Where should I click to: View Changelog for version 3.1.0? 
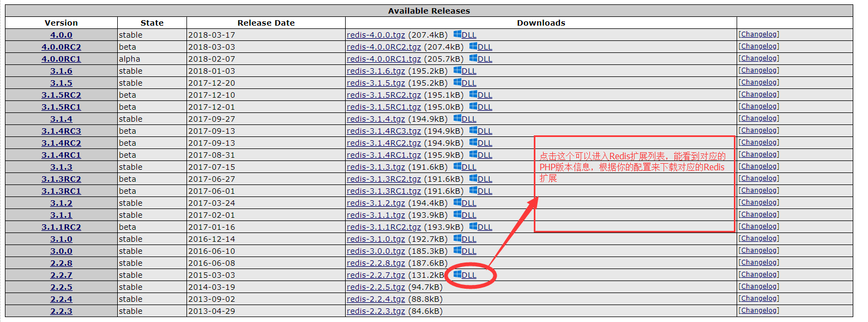click(759, 238)
